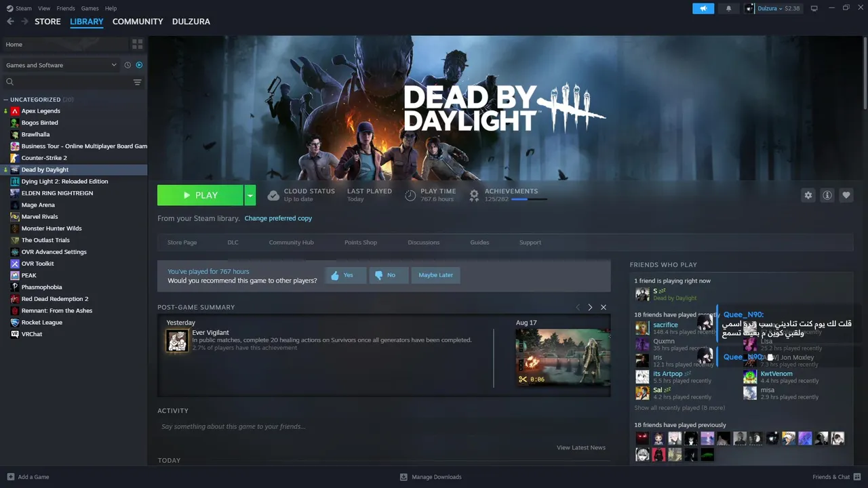The height and width of the screenshot is (488, 868).
Task: Go to next post-game summary
Action: [590, 307]
